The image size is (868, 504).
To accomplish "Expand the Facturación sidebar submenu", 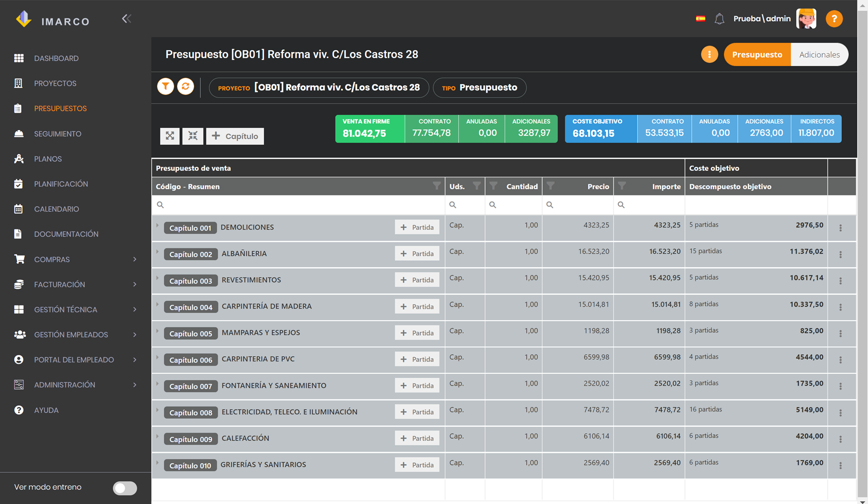I will 135,284.
